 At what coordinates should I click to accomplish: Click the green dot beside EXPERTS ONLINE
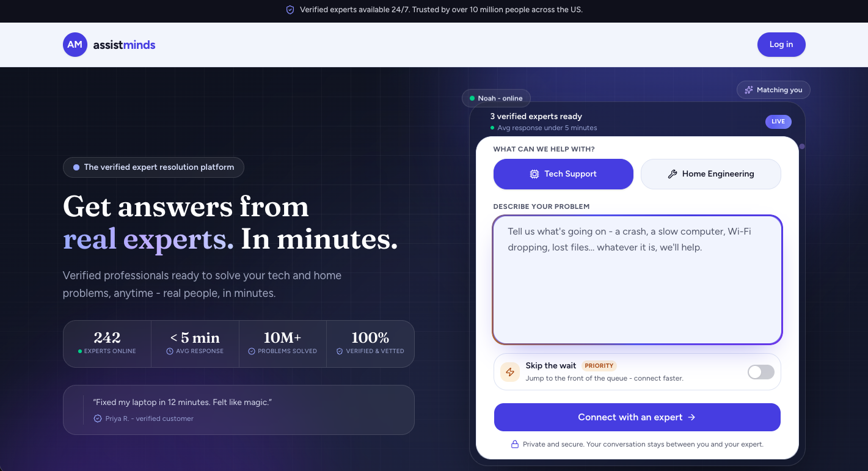[80, 351]
